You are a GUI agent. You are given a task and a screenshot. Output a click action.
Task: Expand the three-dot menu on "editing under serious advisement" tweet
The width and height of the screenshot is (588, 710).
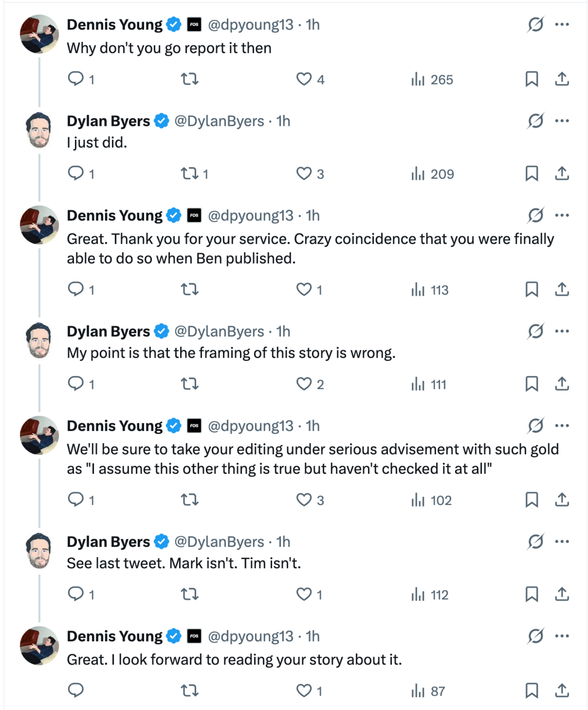[x=562, y=426]
